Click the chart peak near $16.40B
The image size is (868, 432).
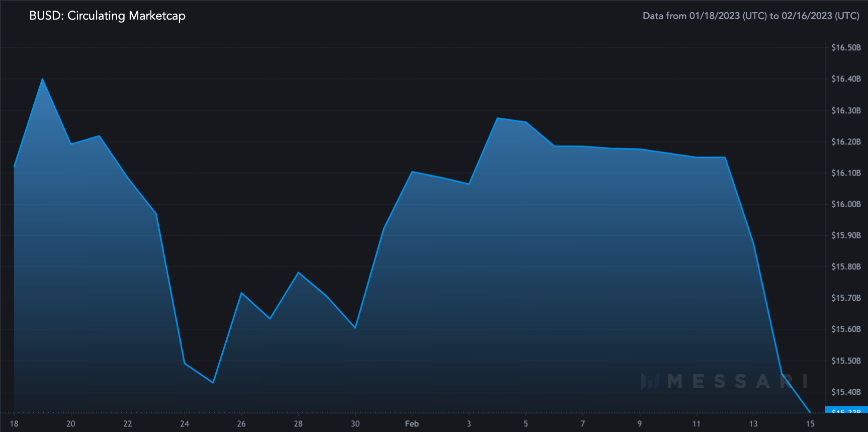[42, 79]
